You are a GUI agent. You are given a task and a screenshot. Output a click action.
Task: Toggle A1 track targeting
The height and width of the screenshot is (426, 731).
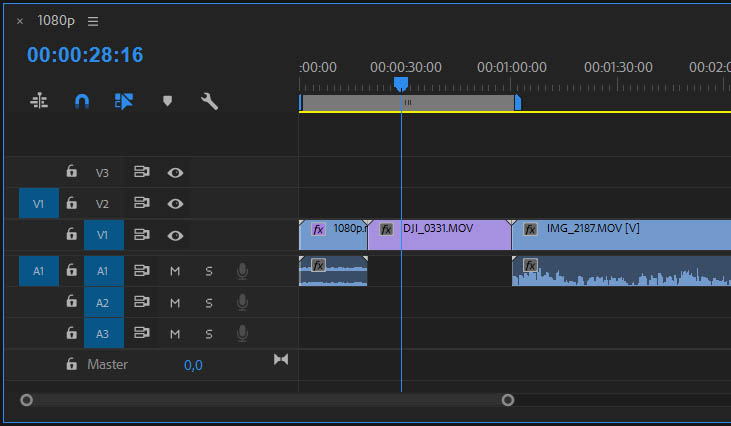[103, 271]
